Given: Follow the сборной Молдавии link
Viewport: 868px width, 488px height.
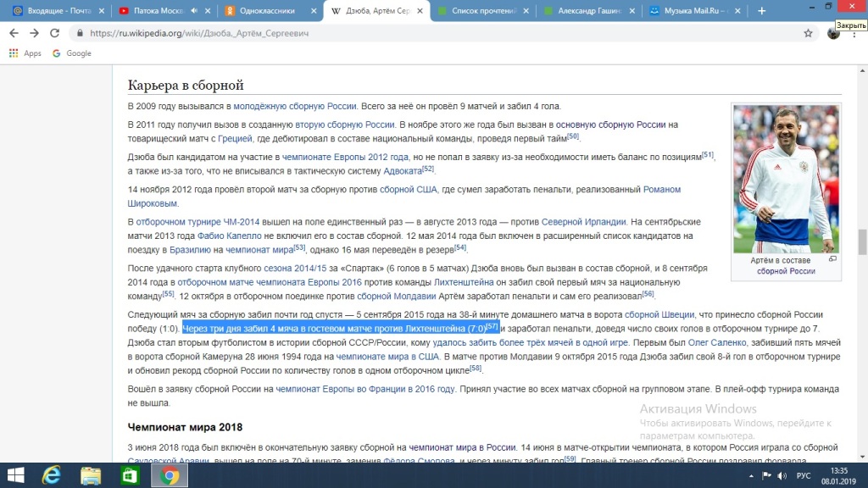Looking at the screenshot, I should 397,296.
